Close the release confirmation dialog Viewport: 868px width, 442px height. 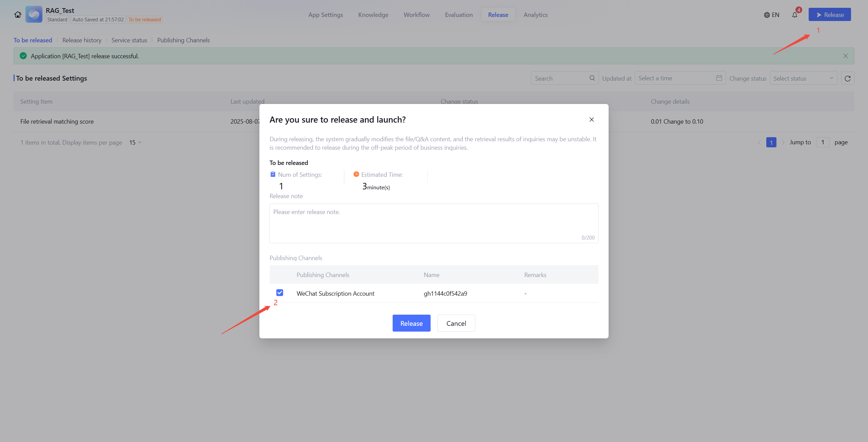coord(591,120)
